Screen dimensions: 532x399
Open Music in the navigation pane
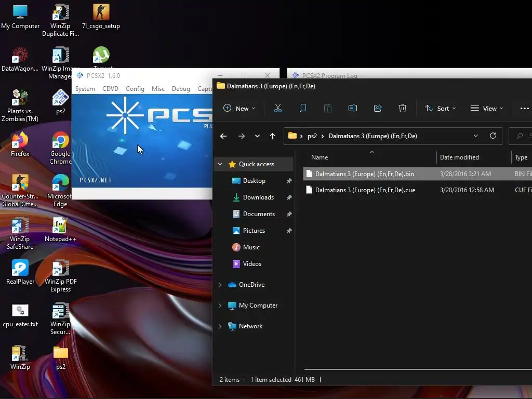[x=251, y=247]
